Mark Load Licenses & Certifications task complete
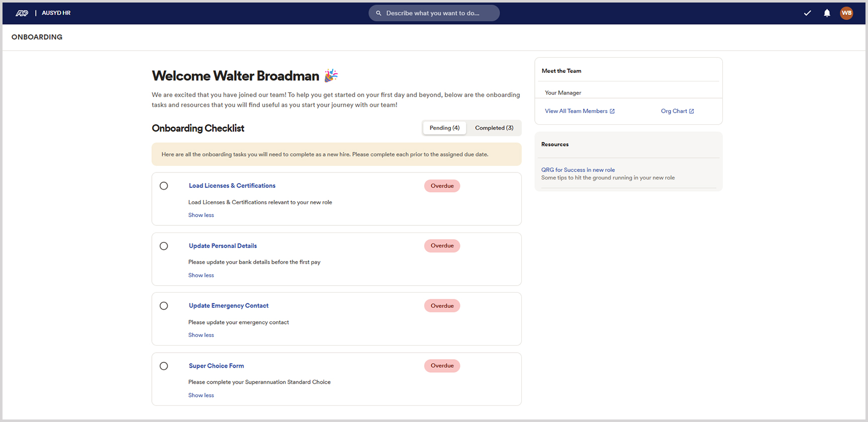This screenshot has height=422, width=868. click(x=164, y=186)
